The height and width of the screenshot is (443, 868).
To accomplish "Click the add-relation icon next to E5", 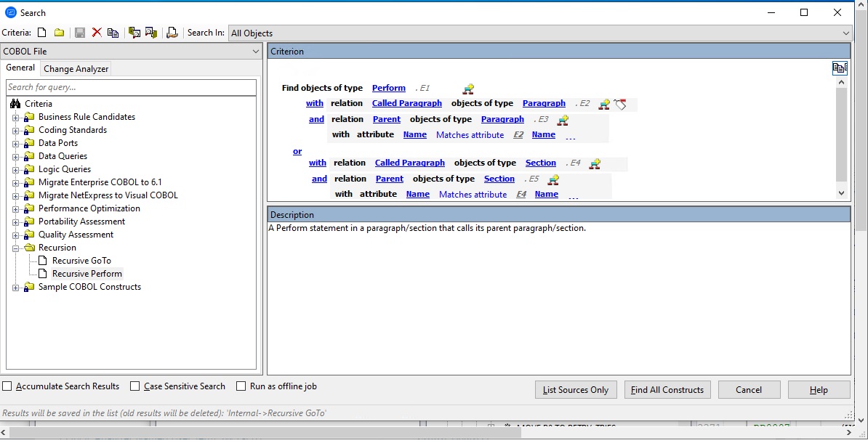I will tap(553, 179).
